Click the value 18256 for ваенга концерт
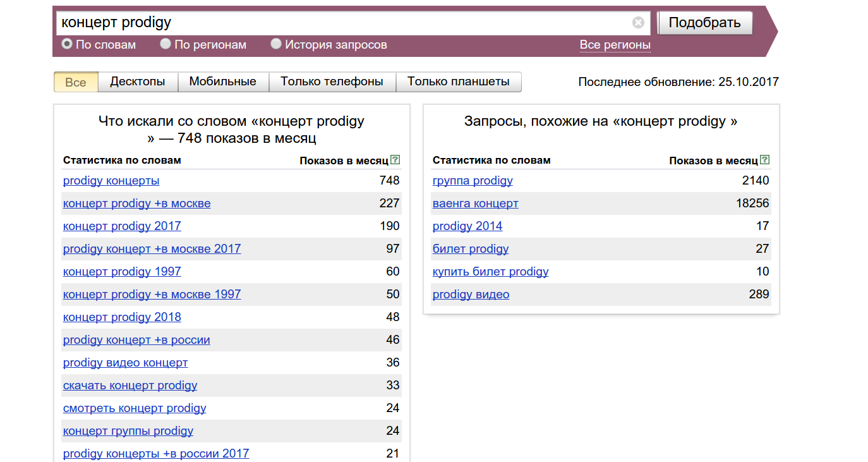The height and width of the screenshot is (462, 868). (752, 204)
